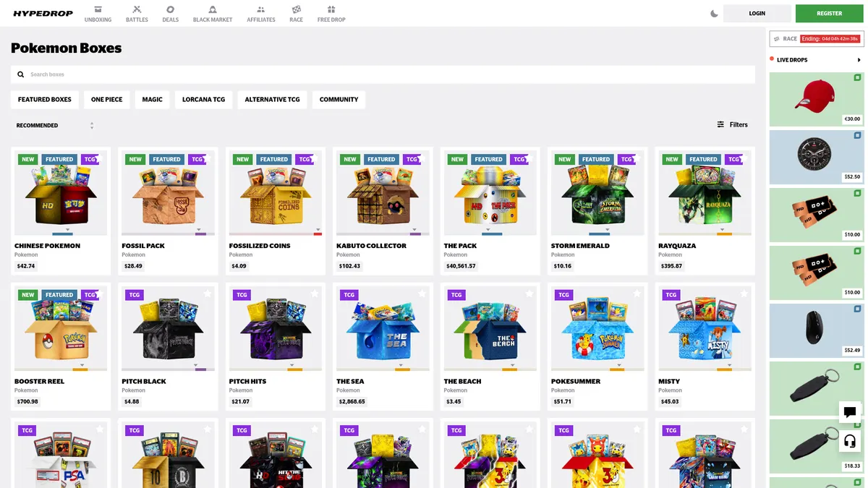Star The Beach box as favorite
This screenshot has width=868, height=488.
(x=529, y=294)
